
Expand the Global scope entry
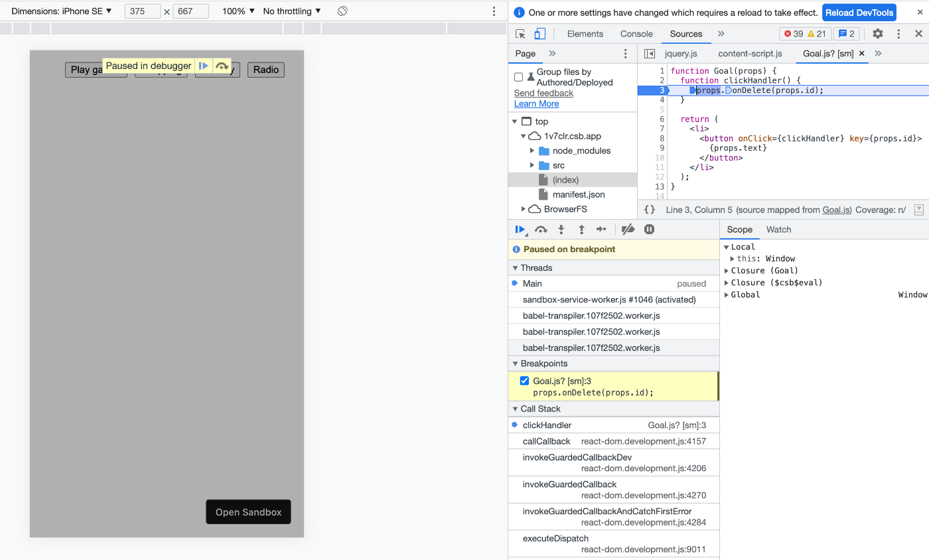[726, 295]
